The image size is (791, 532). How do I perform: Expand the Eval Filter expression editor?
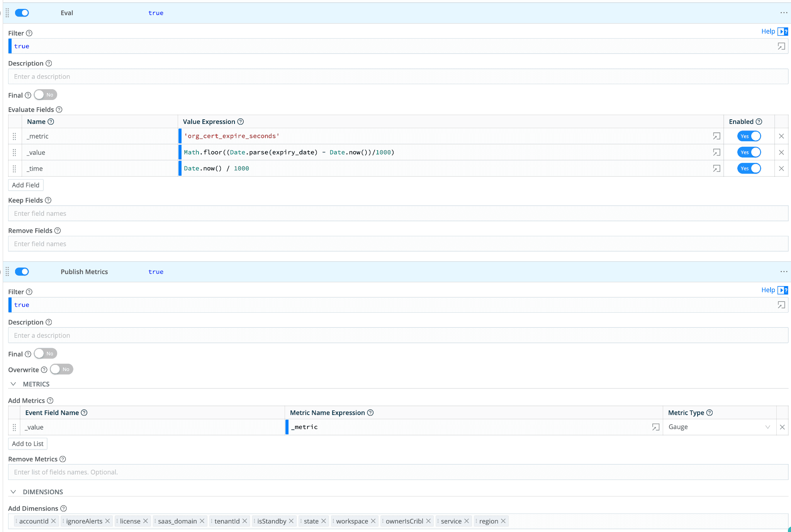[x=781, y=46]
